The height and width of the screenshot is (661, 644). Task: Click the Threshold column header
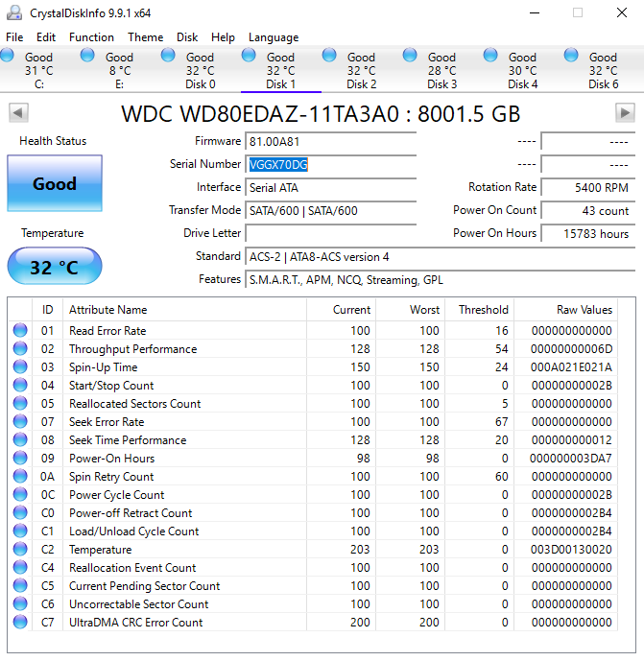[480, 310]
